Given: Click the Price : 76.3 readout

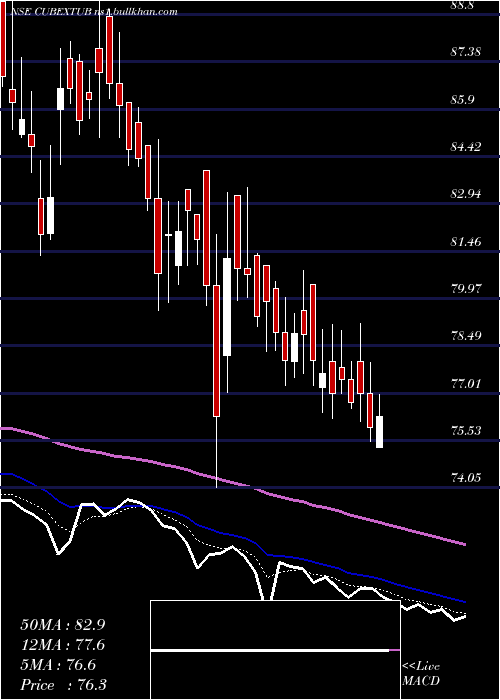Looking at the screenshot, I should 63,685.
